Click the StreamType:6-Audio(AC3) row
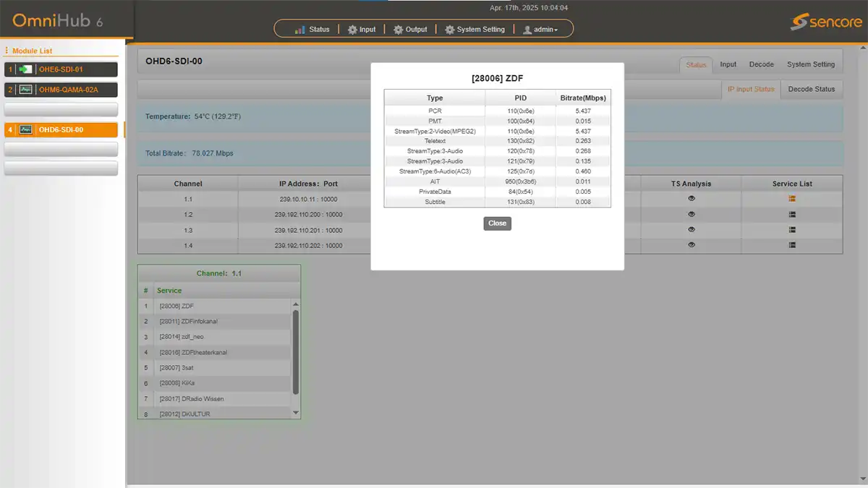 (498, 171)
